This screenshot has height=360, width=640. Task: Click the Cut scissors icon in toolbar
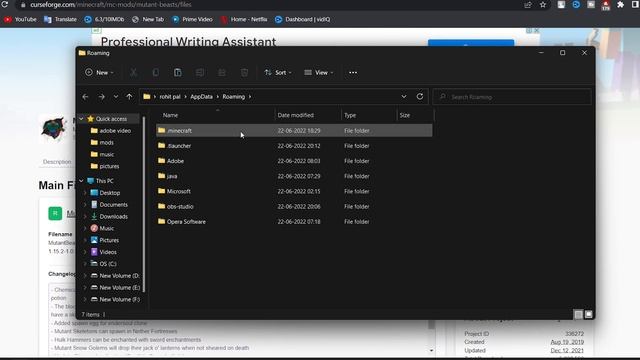(x=133, y=73)
